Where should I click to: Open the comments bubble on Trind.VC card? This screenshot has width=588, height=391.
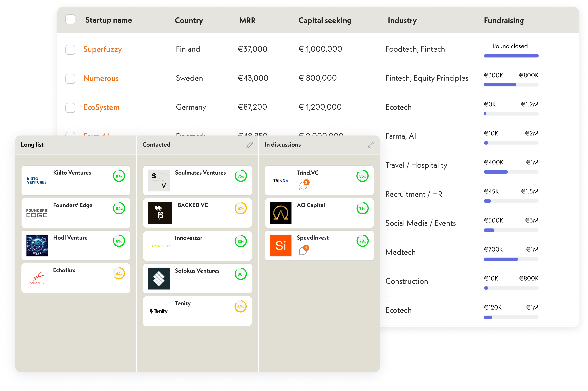click(304, 185)
